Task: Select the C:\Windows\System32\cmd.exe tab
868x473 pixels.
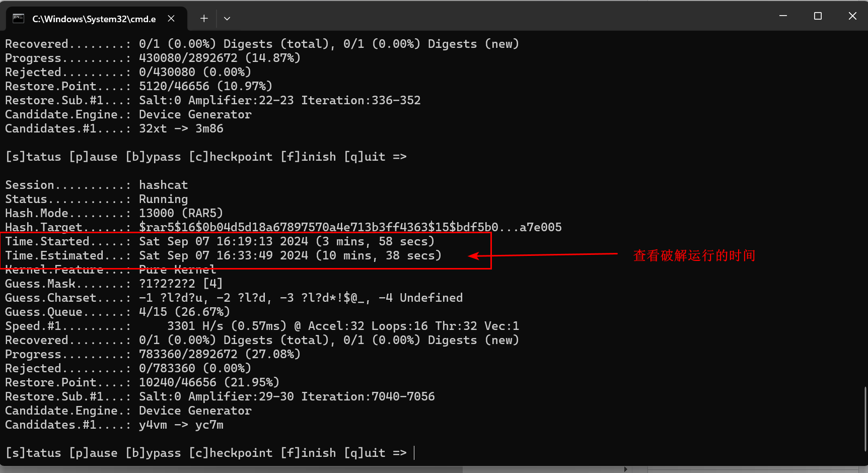Action: click(x=97, y=19)
